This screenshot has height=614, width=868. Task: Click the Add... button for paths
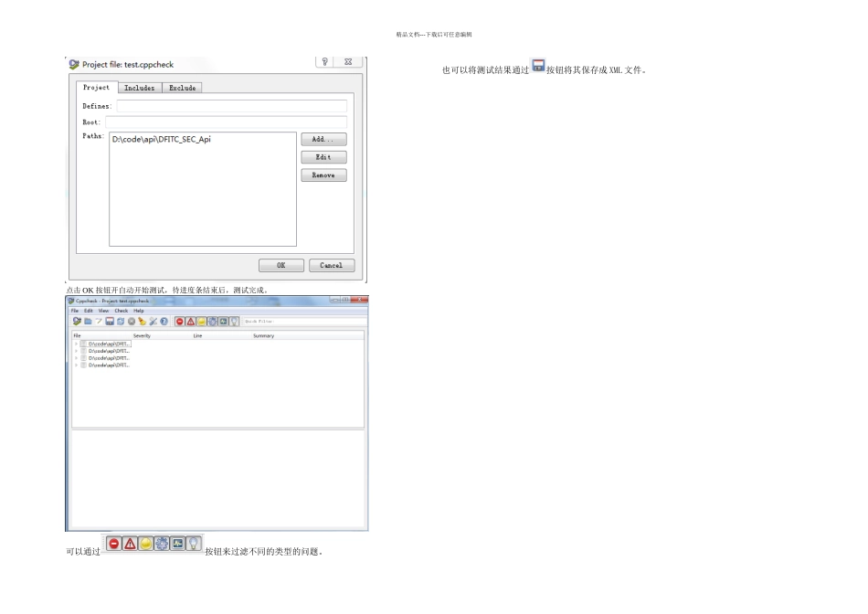pyautogui.click(x=323, y=139)
